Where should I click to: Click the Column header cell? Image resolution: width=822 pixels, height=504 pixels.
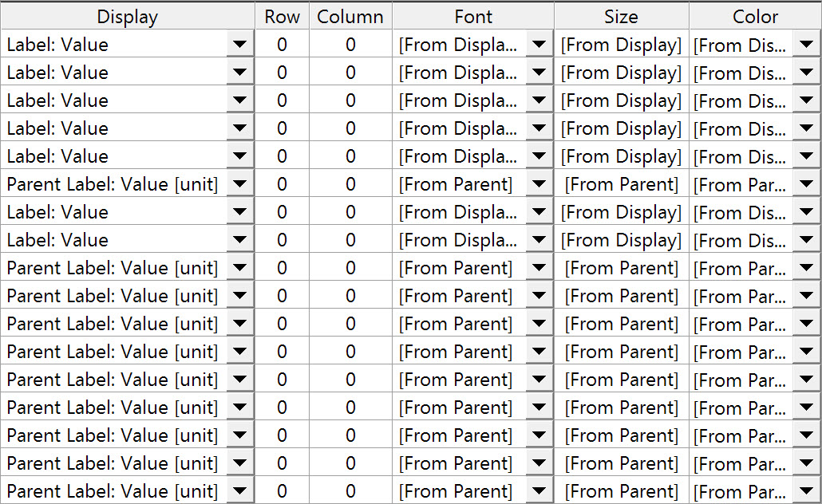[x=350, y=17]
